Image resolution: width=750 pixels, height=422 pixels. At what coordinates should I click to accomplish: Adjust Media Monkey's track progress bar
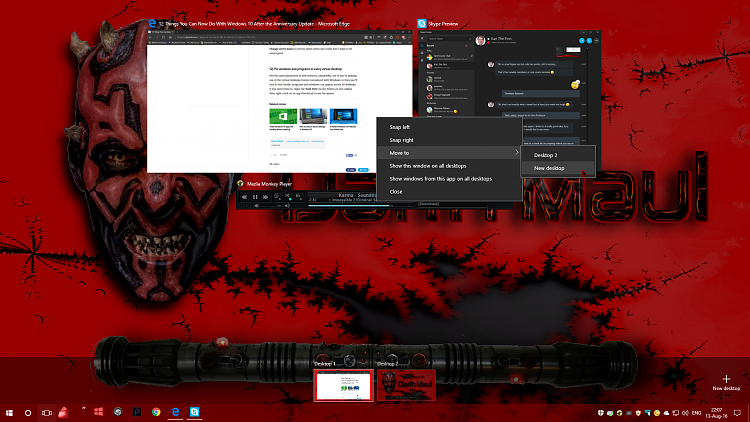click(x=361, y=205)
